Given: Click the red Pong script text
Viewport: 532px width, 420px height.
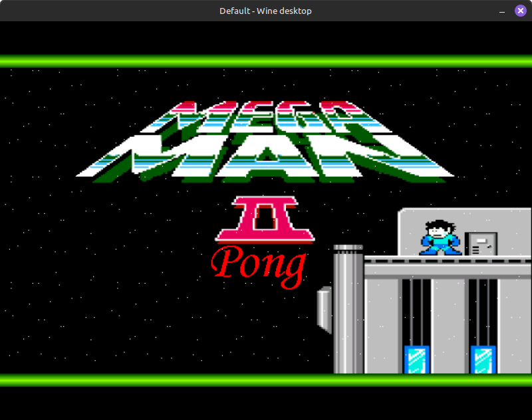Looking at the screenshot, I should [259, 267].
